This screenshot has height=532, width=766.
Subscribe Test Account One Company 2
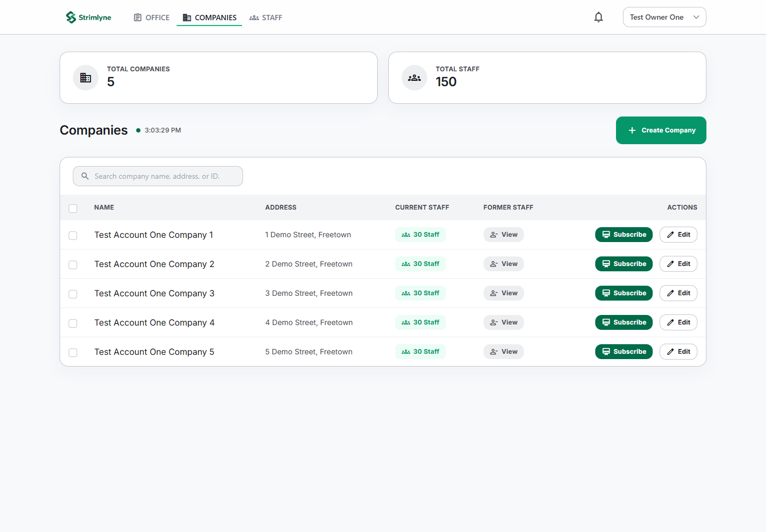coord(624,264)
